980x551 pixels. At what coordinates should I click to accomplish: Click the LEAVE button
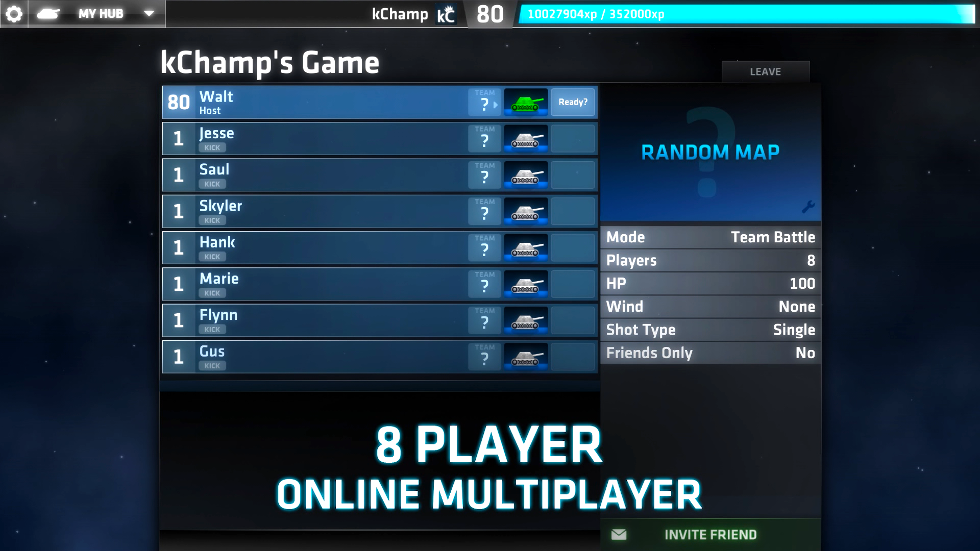[x=765, y=71]
